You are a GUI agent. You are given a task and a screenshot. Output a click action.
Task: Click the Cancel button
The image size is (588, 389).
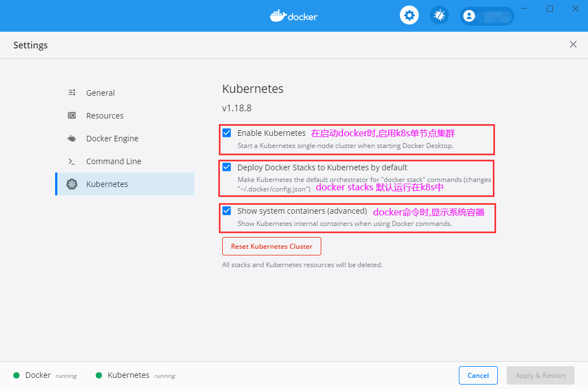[x=478, y=376]
